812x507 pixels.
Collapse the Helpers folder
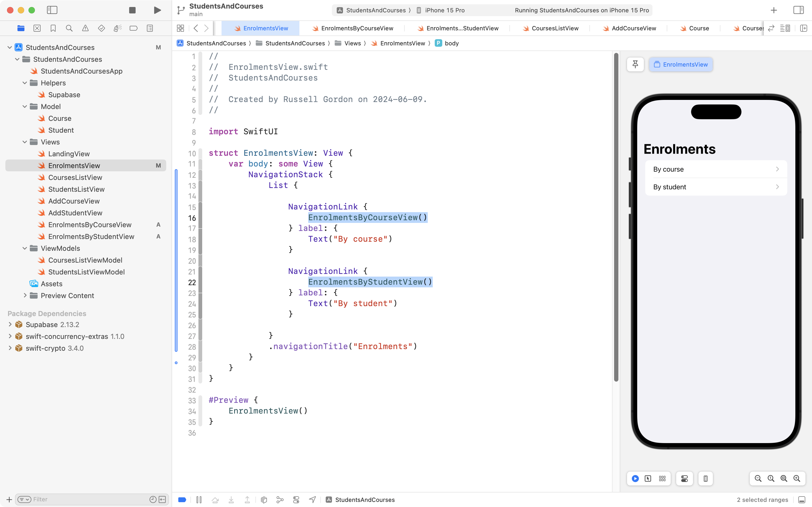point(25,83)
